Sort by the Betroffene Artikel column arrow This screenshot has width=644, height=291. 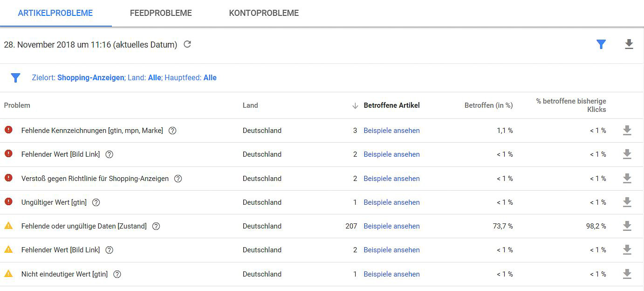(x=355, y=106)
